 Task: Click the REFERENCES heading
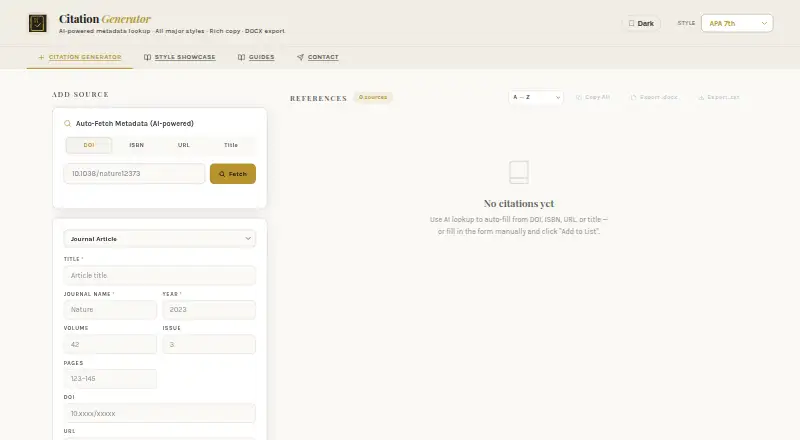(x=318, y=99)
